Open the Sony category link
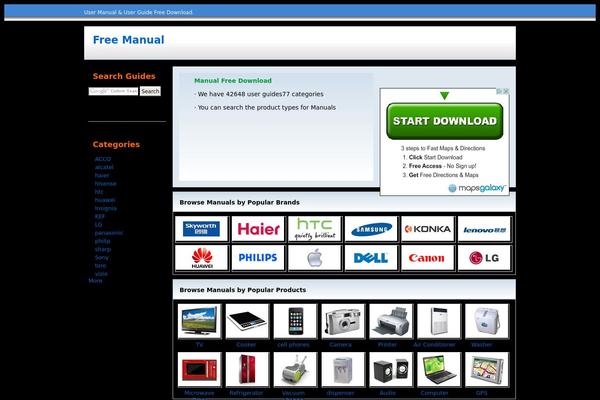600x400 pixels. click(x=101, y=257)
